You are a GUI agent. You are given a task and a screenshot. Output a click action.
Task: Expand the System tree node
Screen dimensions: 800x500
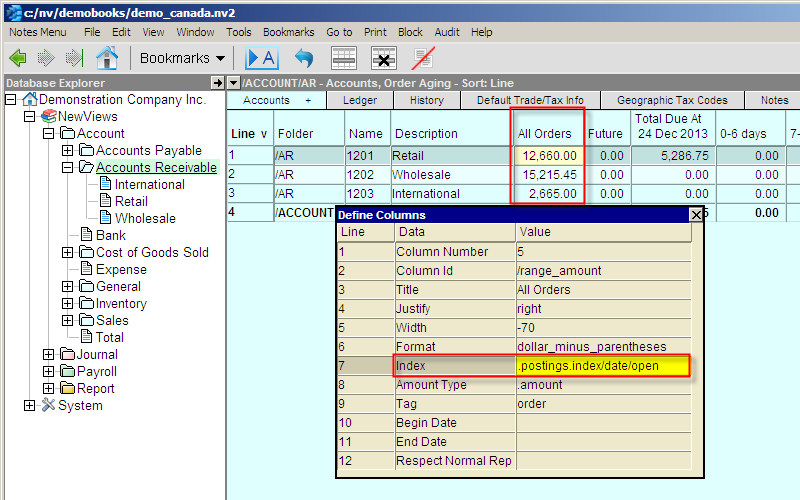(30, 406)
